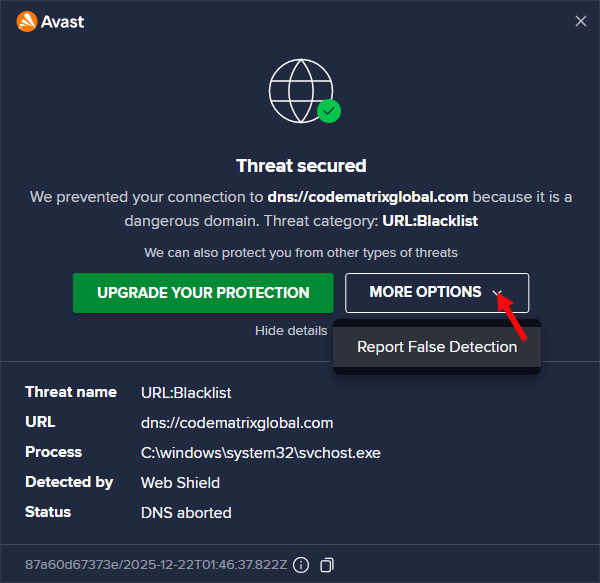
Task: Click the svchost.exe process path
Action: pyautogui.click(x=261, y=453)
